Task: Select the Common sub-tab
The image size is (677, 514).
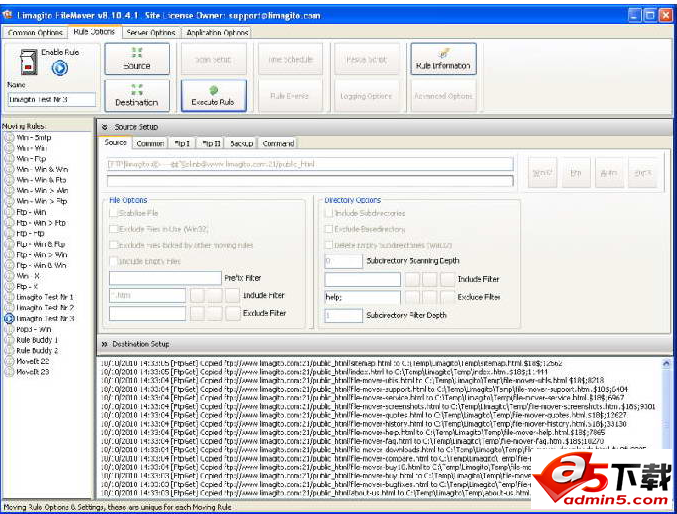Action: click(x=150, y=143)
